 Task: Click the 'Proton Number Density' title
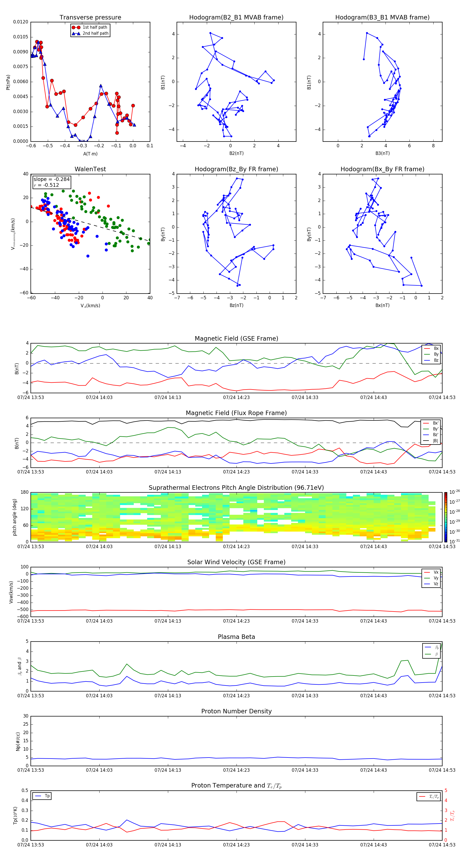click(236, 711)
